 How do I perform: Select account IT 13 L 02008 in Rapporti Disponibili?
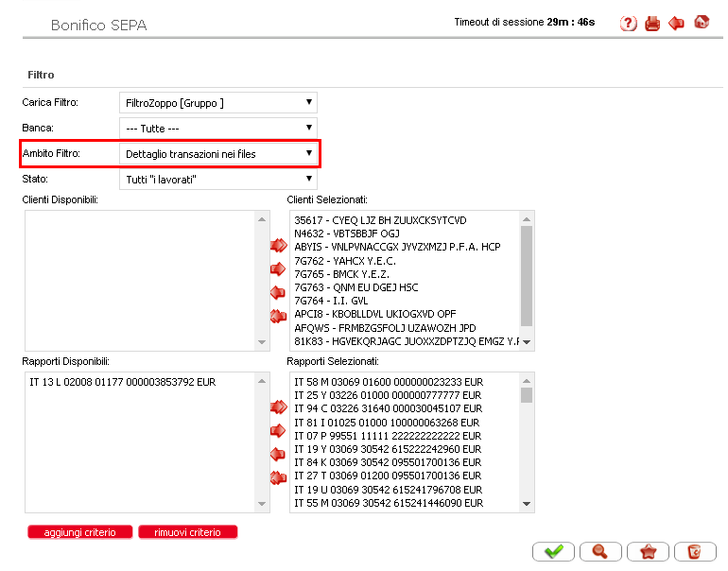point(113,382)
